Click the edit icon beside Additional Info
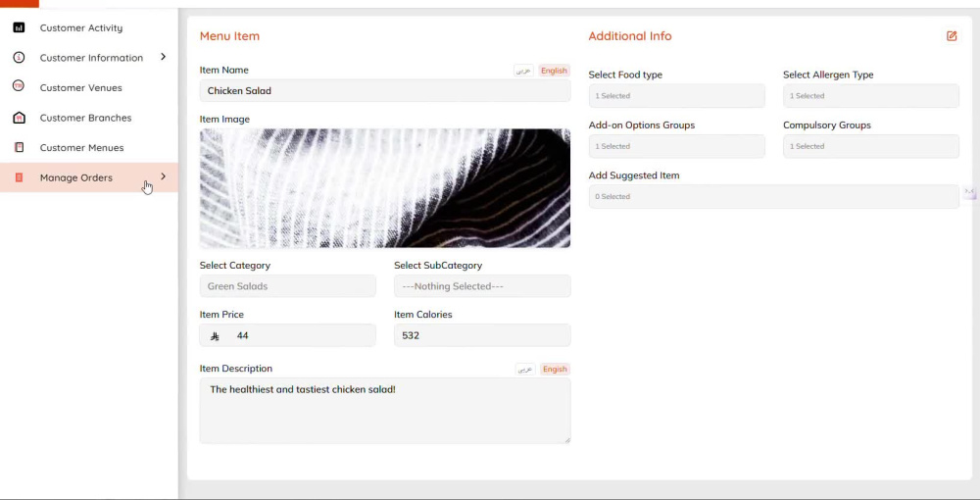Screen dimensions: 980x500 [952, 36]
